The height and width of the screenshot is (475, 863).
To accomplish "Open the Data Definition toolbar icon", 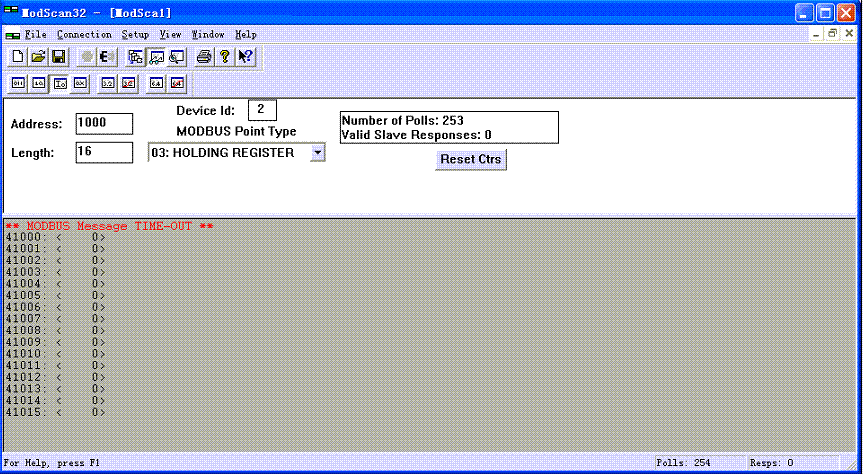I will click(x=135, y=57).
